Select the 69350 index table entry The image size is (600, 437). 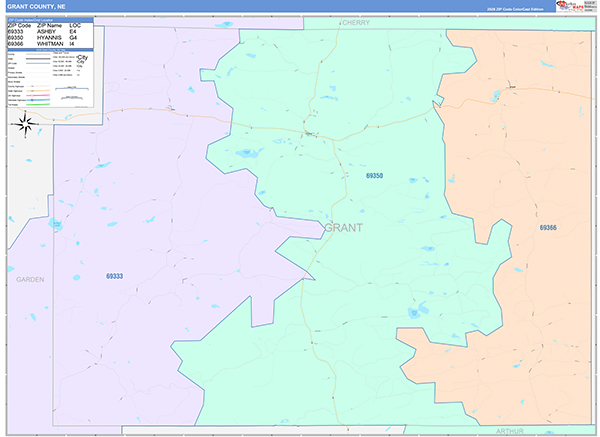[15, 38]
